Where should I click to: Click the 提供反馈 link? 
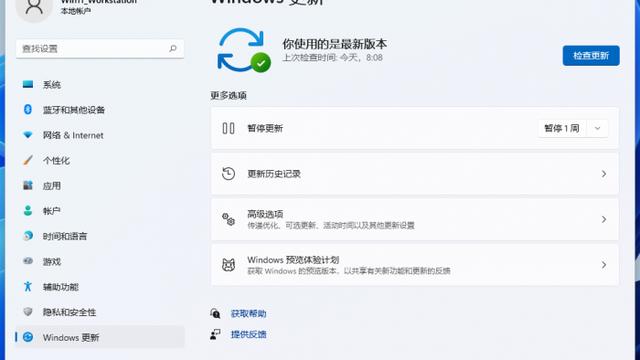249,335
